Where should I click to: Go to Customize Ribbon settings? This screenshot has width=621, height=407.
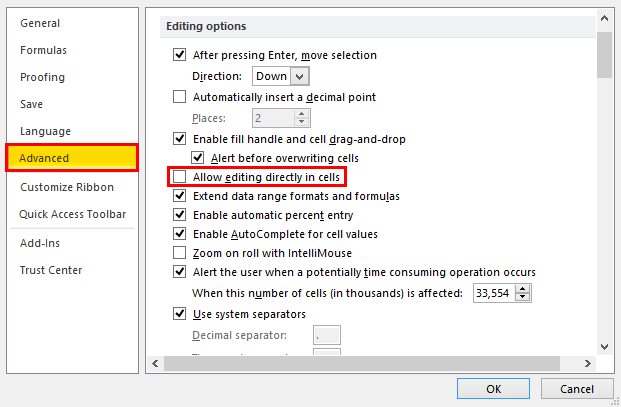[x=67, y=187]
